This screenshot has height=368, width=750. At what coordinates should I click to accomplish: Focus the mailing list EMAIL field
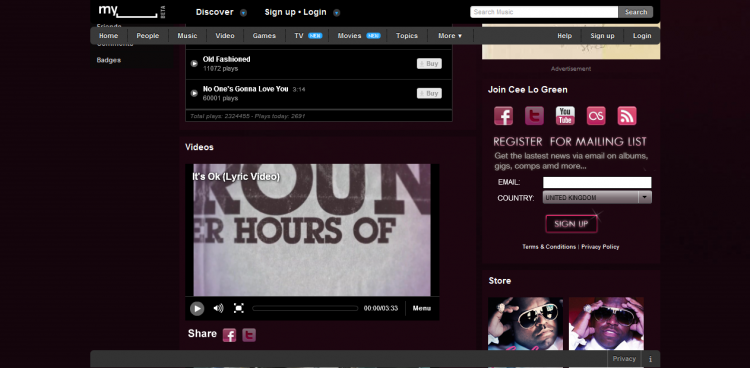click(597, 182)
